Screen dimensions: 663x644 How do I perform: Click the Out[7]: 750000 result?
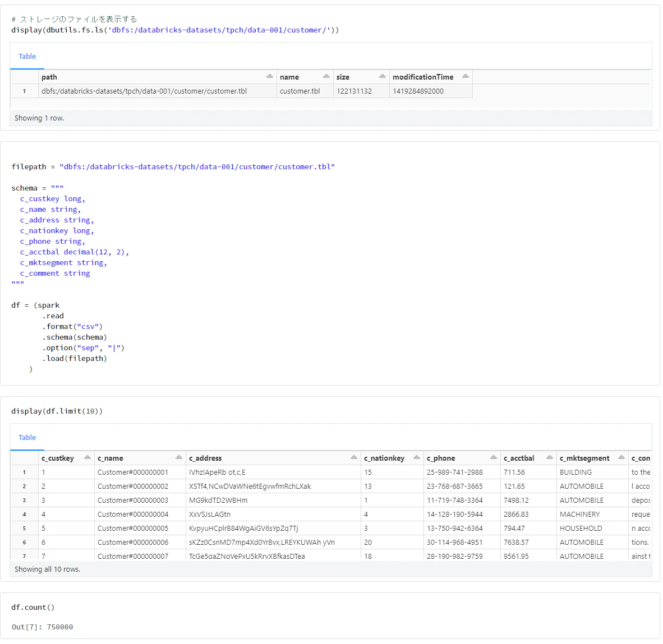[42, 627]
